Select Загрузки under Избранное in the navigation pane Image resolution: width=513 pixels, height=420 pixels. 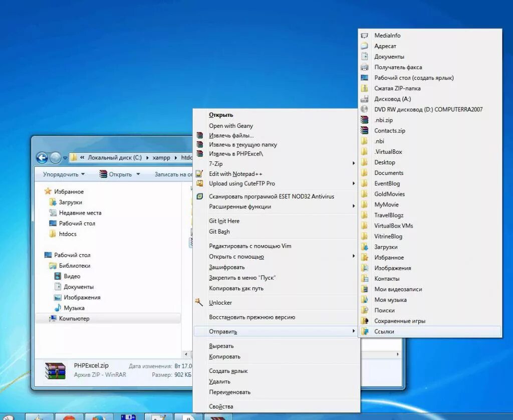coord(70,202)
